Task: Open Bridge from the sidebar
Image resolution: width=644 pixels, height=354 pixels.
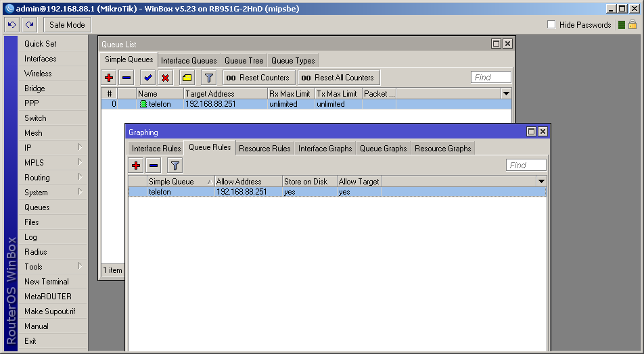Action: tap(53, 88)
